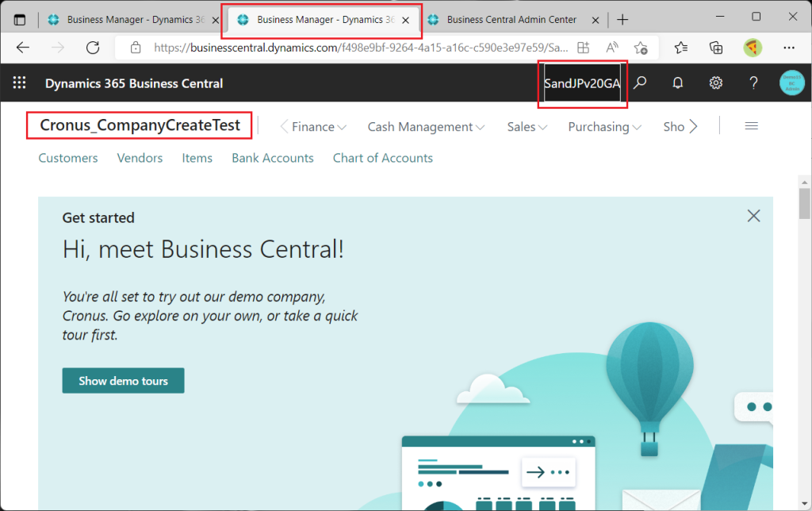The image size is (812, 511).
Task: Open the app launcher waffle icon
Action: tap(19, 83)
